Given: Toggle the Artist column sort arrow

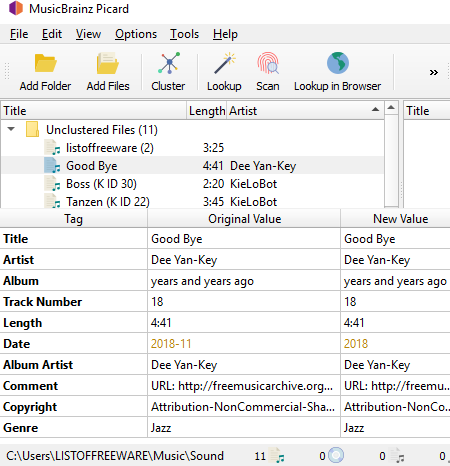Looking at the screenshot, I should tap(375, 110).
